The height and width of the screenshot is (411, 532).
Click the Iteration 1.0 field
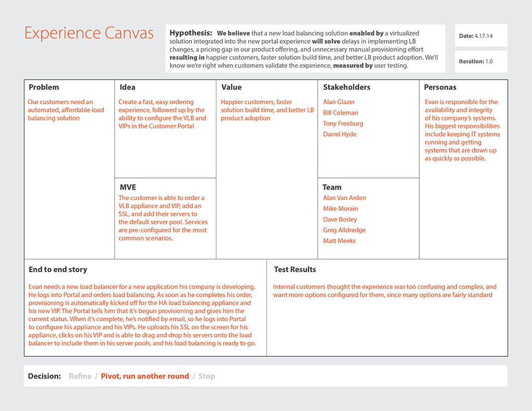click(480, 62)
